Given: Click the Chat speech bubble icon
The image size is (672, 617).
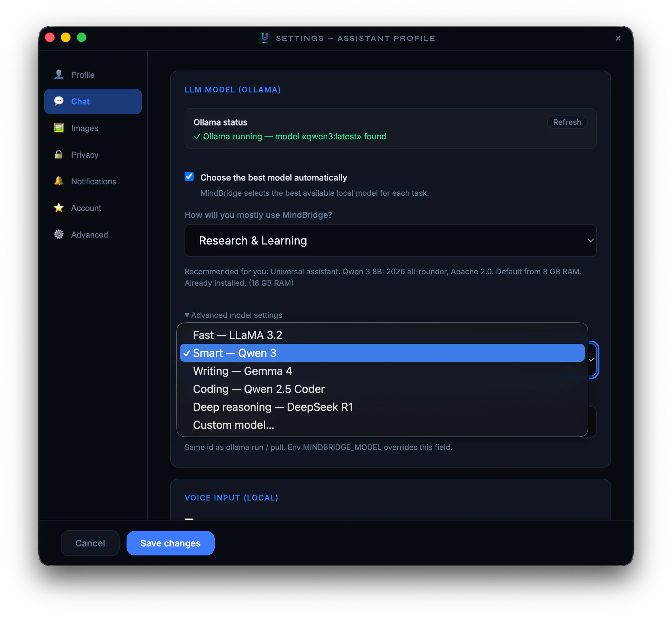Looking at the screenshot, I should (x=59, y=101).
